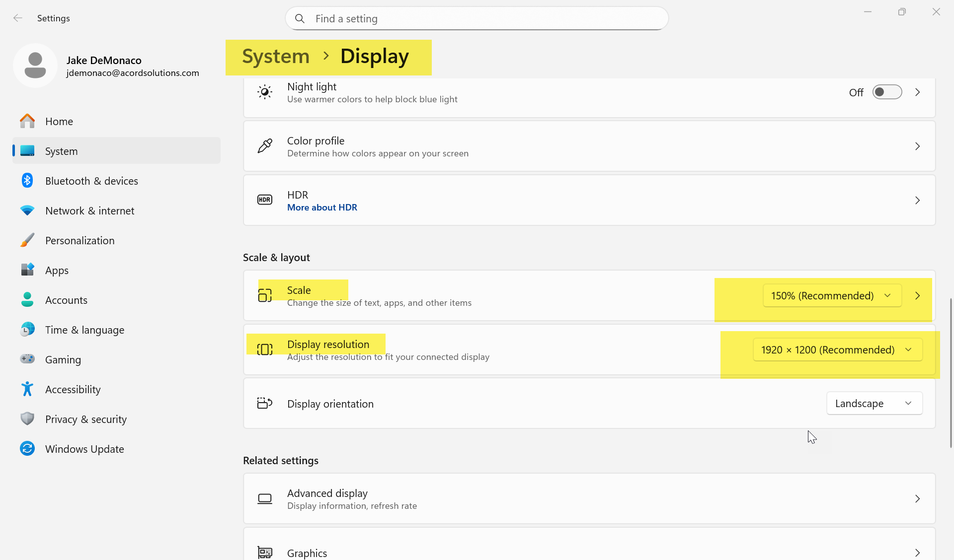This screenshot has height=560, width=954.
Task: Open the More about HDR link
Action: 322,208
